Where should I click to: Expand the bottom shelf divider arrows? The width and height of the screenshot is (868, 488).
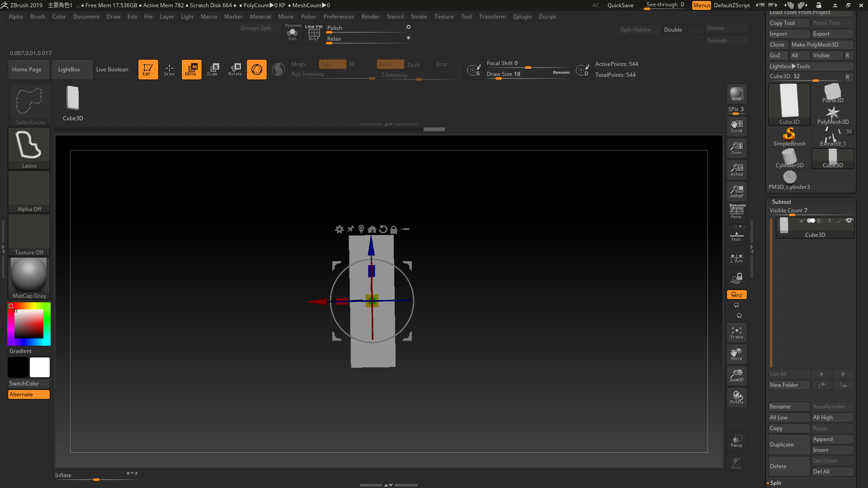click(388, 485)
